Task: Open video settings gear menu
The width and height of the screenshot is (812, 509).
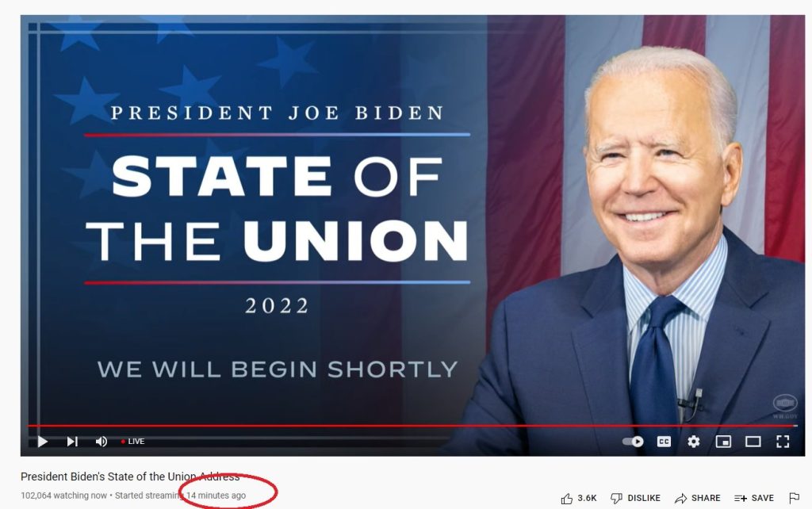Action: tap(693, 441)
